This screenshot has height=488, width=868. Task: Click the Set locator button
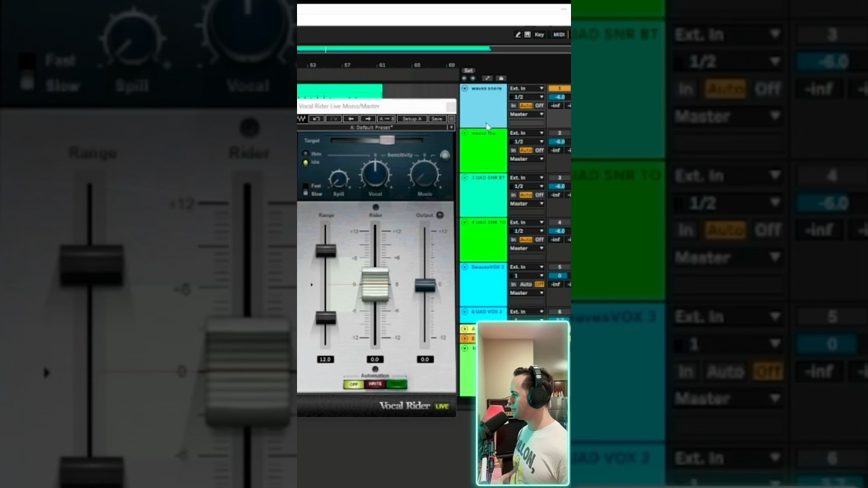(x=468, y=70)
